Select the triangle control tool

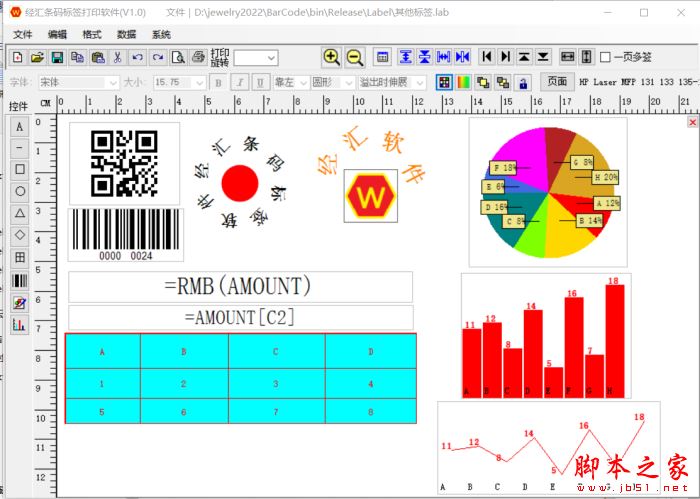click(x=20, y=213)
